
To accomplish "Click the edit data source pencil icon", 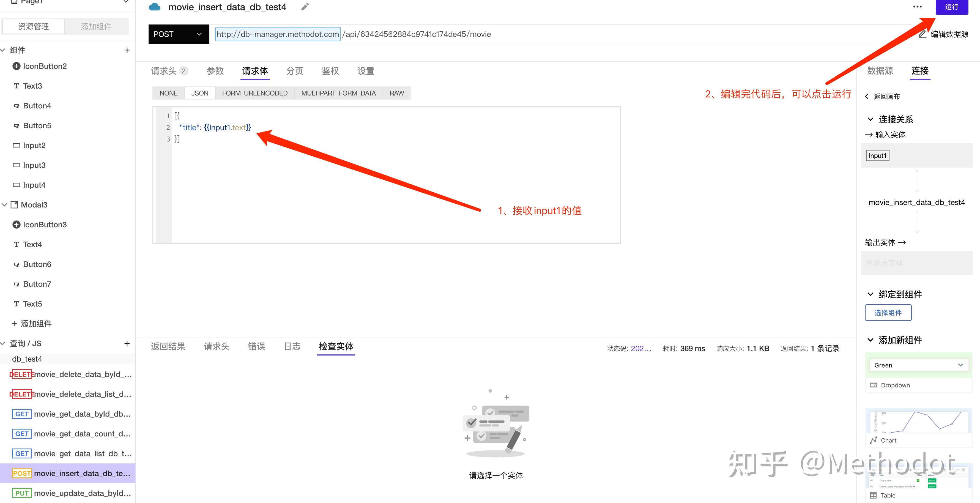I will pyautogui.click(x=922, y=34).
